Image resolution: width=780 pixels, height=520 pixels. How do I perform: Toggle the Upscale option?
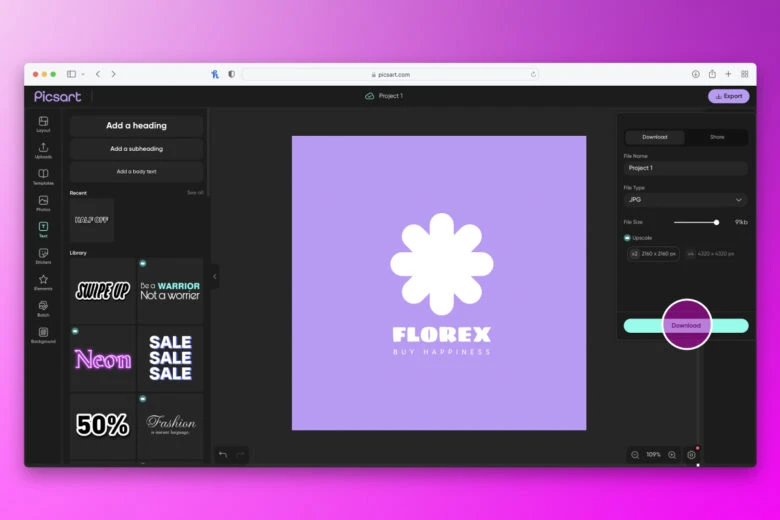(x=627, y=238)
